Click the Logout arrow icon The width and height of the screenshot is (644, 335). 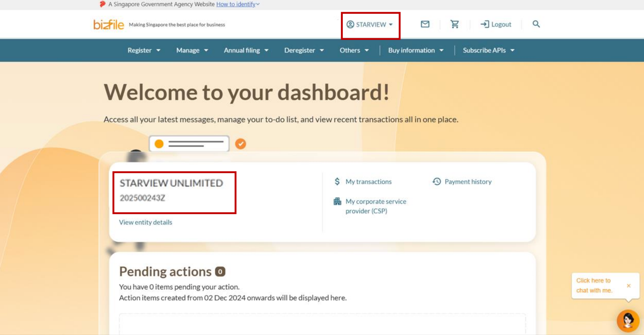click(485, 24)
